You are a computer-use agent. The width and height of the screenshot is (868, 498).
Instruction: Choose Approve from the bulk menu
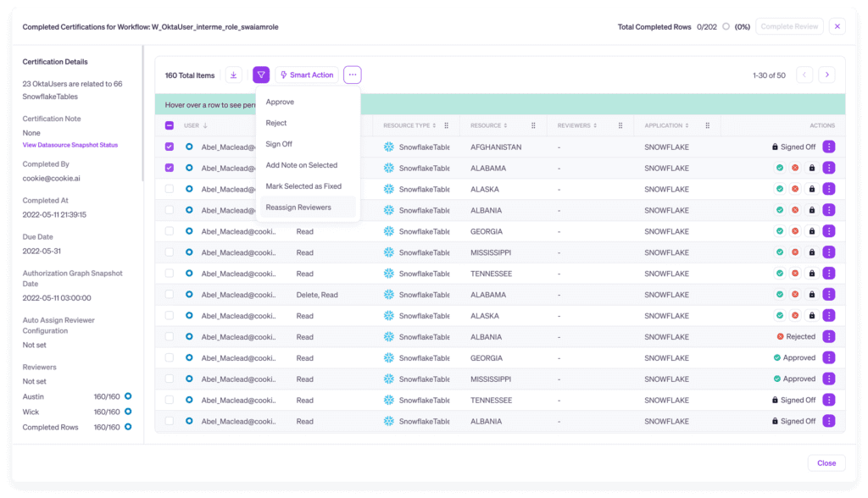(308, 102)
